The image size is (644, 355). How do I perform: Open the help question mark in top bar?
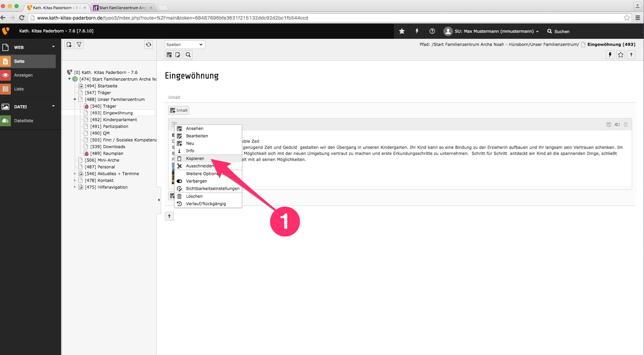[x=432, y=31]
